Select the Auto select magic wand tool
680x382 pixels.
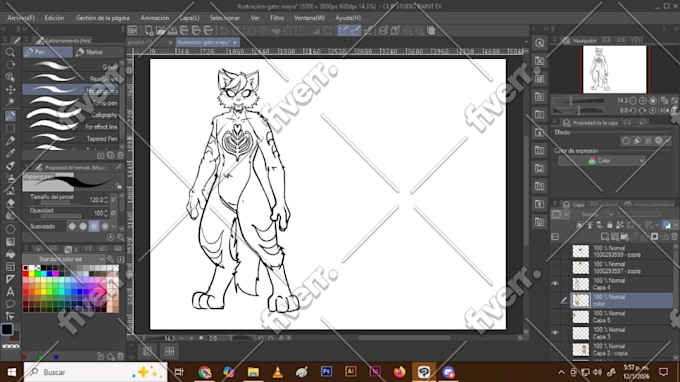click(10, 102)
